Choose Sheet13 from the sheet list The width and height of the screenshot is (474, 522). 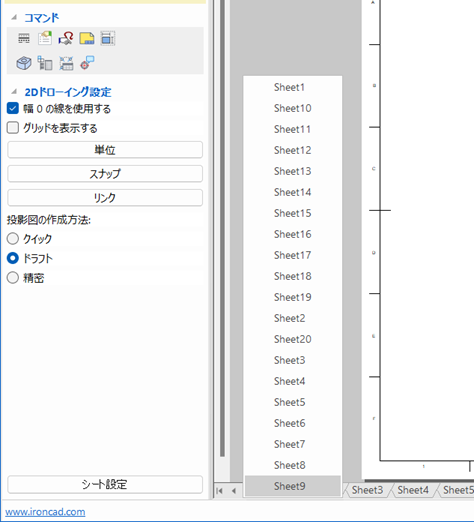pyautogui.click(x=293, y=171)
